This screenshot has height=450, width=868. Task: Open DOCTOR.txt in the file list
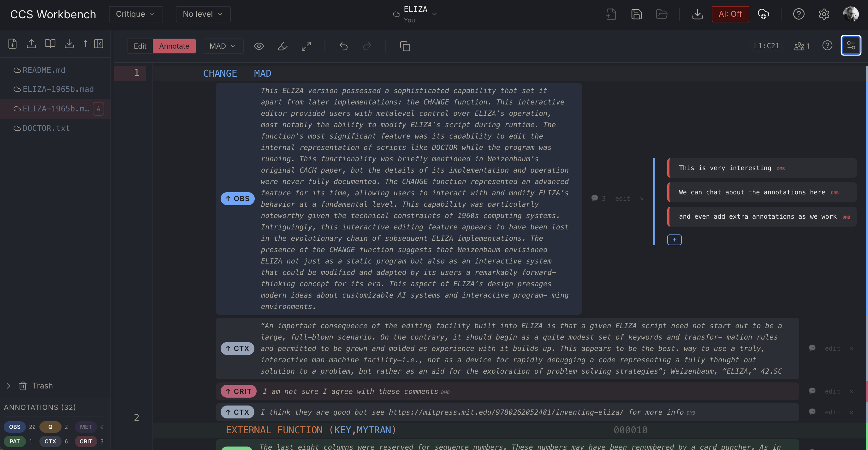pos(46,128)
